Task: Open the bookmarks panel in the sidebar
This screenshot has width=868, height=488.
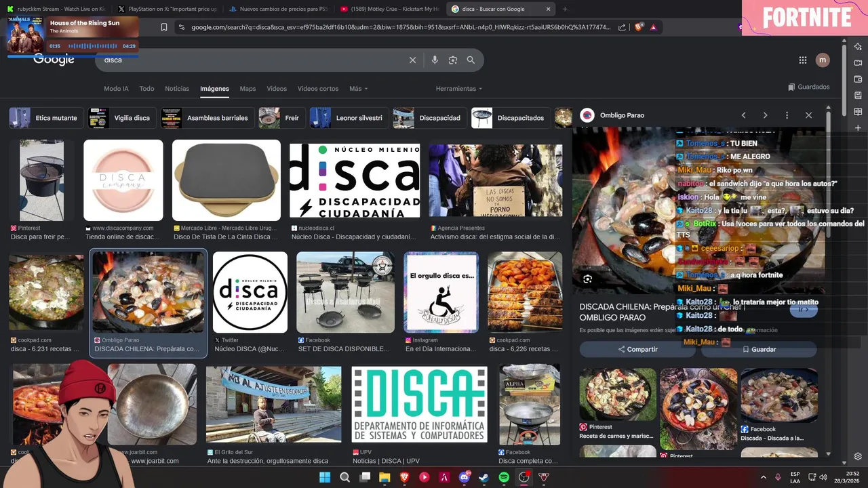Action: click(858, 96)
